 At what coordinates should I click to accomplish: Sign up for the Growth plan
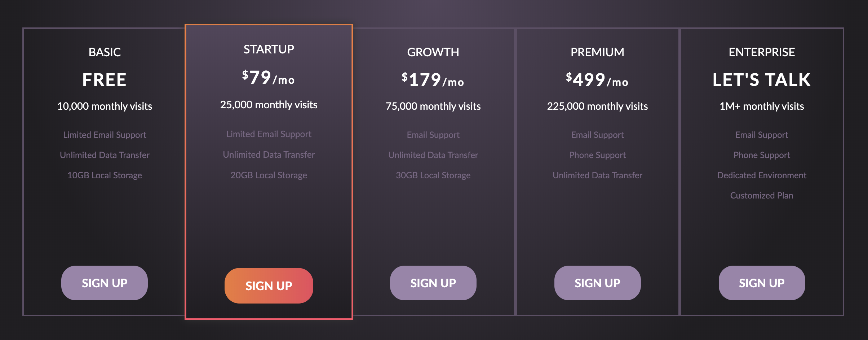433,283
